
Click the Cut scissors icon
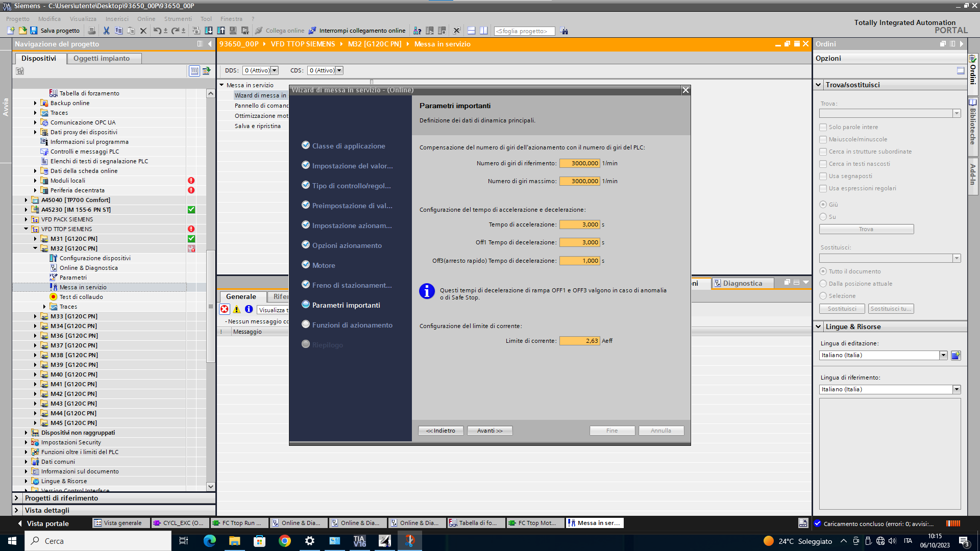click(x=106, y=31)
